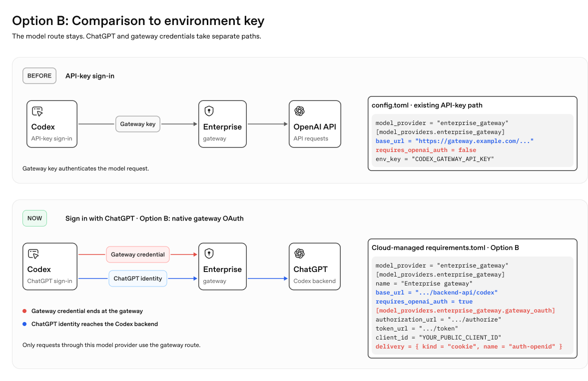588x381 pixels.
Task: Click the Codex icon in the ChatGPT sign-in box
Action: coord(33,253)
